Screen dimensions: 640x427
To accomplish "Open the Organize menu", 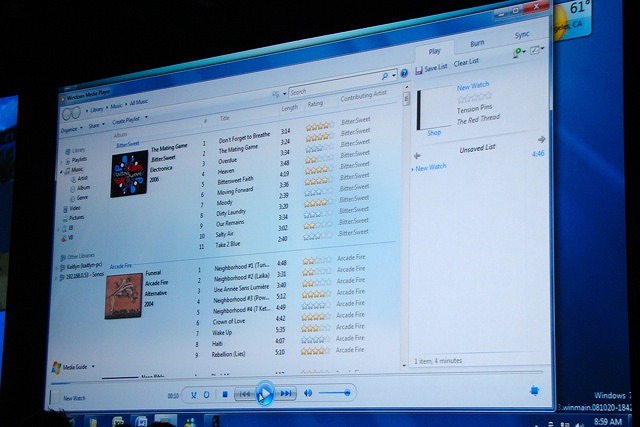I will click(x=69, y=129).
